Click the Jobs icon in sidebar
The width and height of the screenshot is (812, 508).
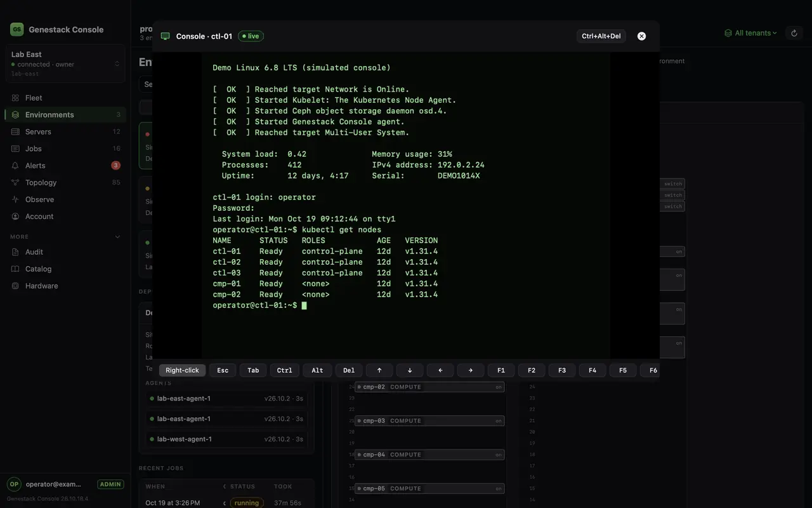tap(15, 149)
